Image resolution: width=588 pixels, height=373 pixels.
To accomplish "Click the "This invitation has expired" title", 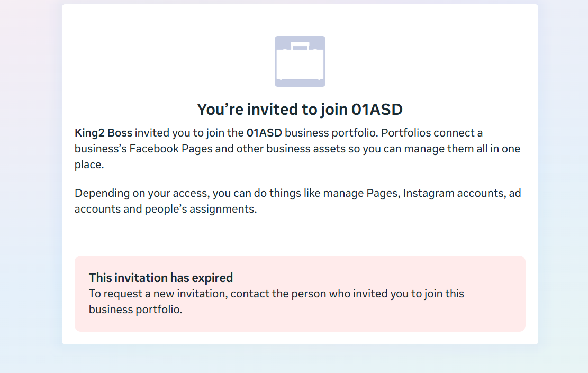I will tap(161, 278).
